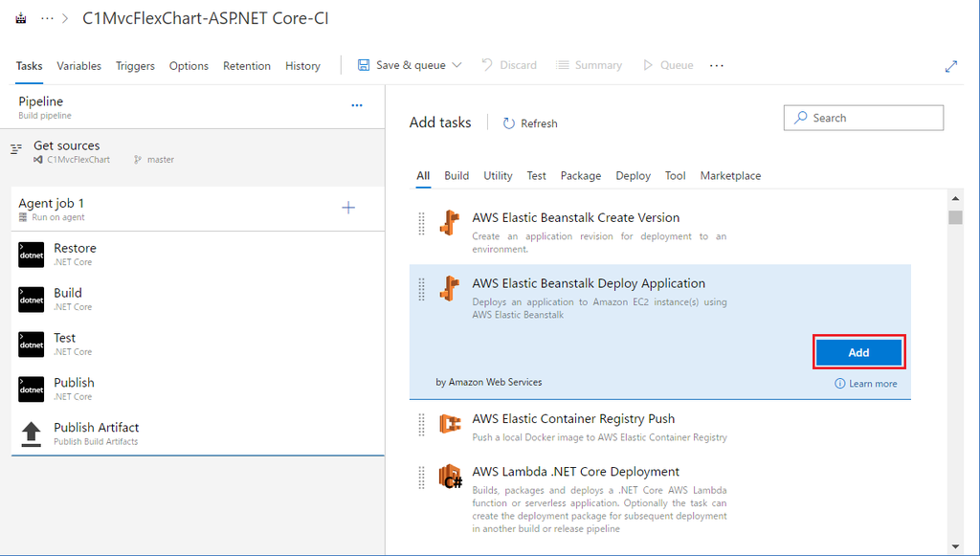Click AWS Elastic Beanstalk Deploy Application icon
Screen dimensions: 980x556
point(450,288)
